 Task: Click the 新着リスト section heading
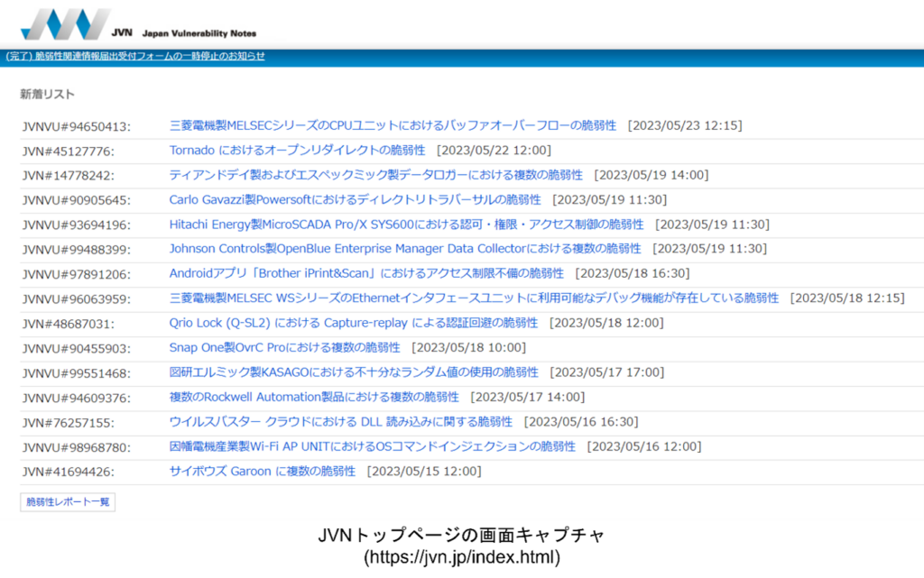tap(47, 94)
